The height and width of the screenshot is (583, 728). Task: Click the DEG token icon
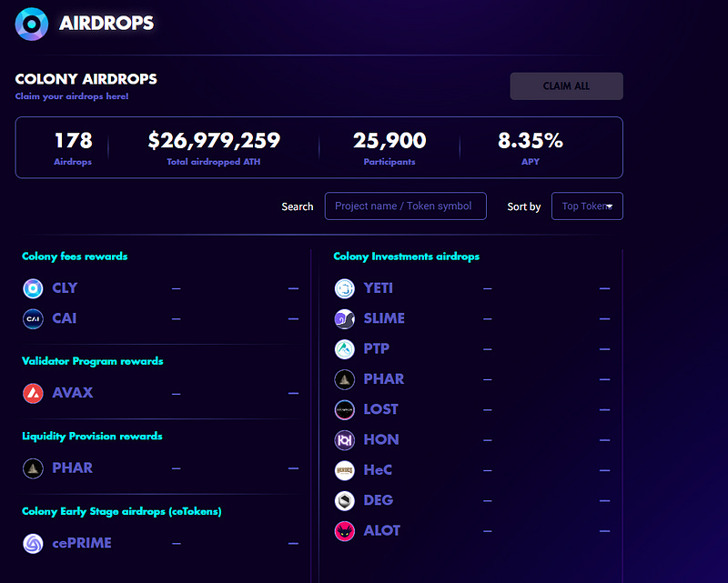pos(345,501)
